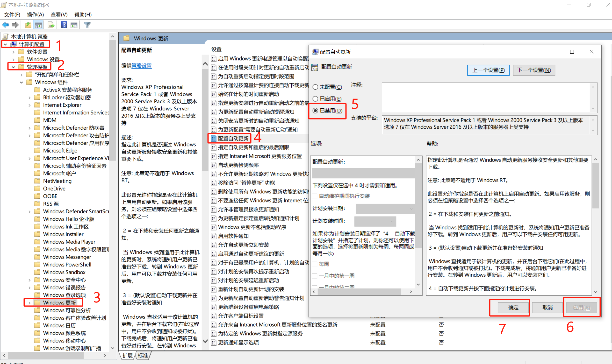The height and width of the screenshot is (364, 612).
Task: Click the Export list toolbar icon
Action: (x=51, y=25)
